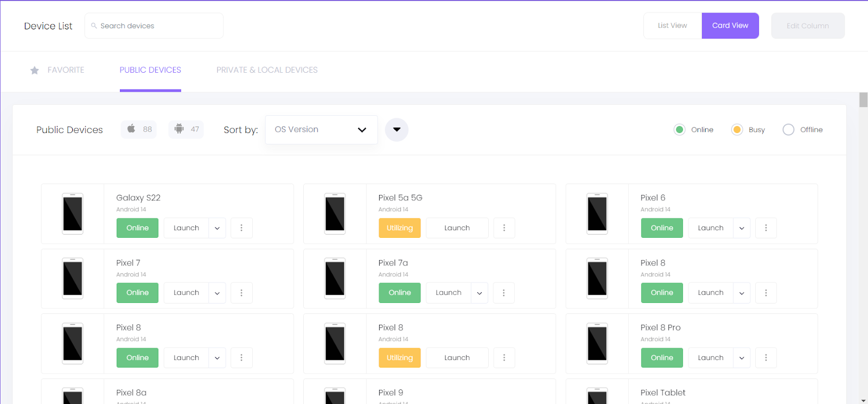Select the PUBLIC DEVICES tab
Viewport: 868px width, 404px height.
[x=150, y=70]
